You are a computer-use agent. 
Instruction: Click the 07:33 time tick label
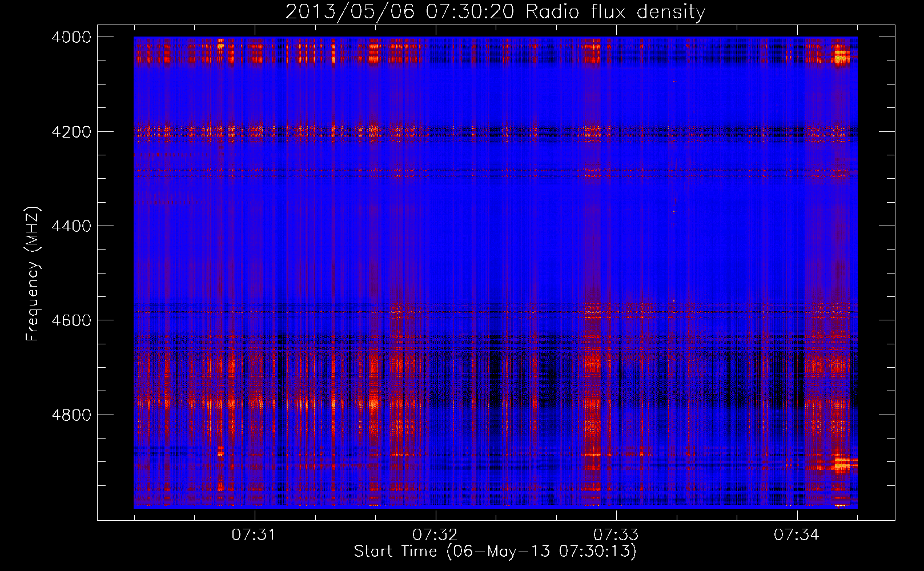[616, 535]
